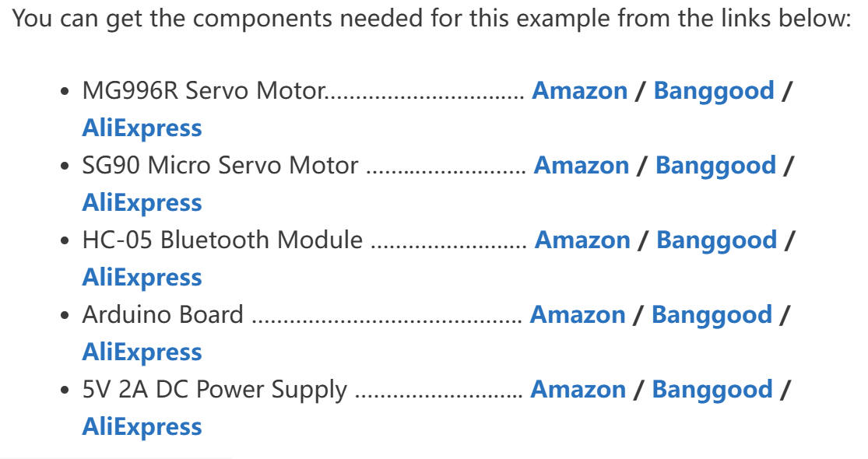
Task: Click the MG996R Servo Motor item text
Action: click(204, 91)
